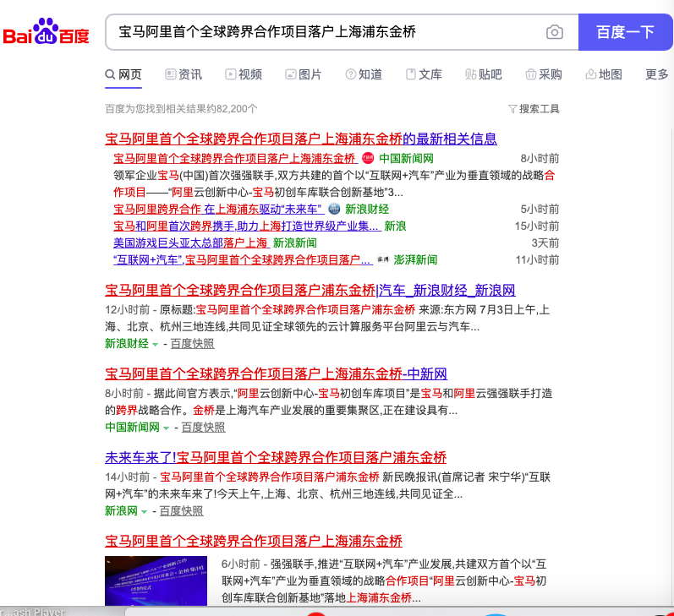Image resolution: width=674 pixels, height=616 pixels.
Task: Open the 汽车_新浪财经_新浪网 result title
Action: [310, 291]
